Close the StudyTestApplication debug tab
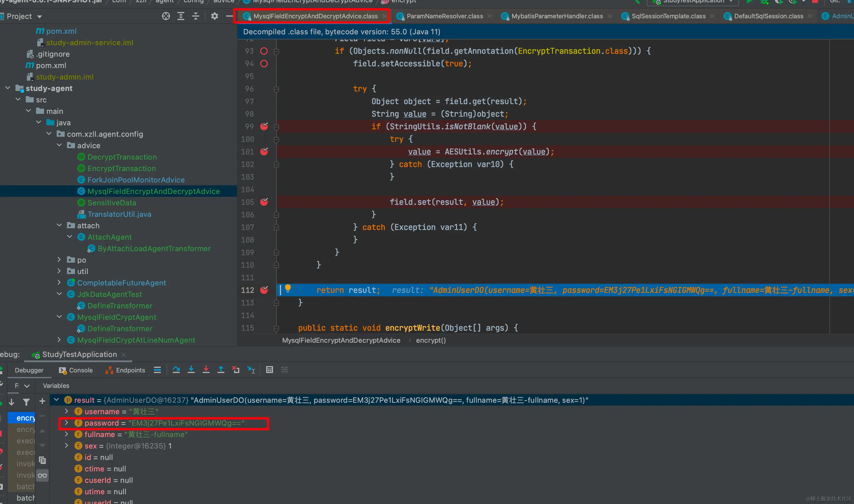Screen dimensions: 854x504 [124, 355]
